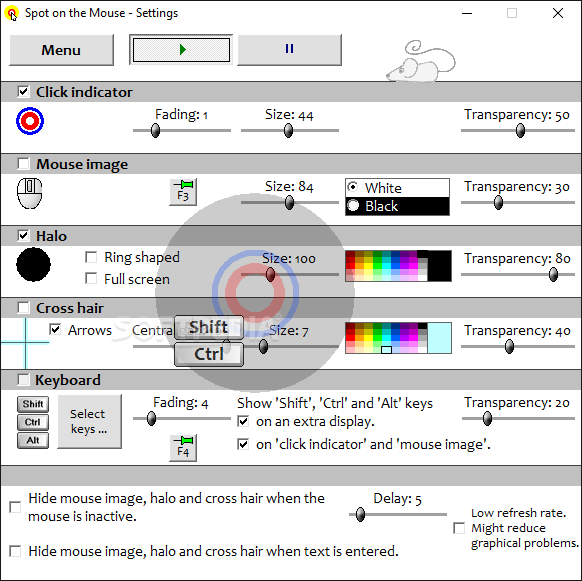Click the halo Size slider handle
Screen dimensions: 582x581
(271, 274)
